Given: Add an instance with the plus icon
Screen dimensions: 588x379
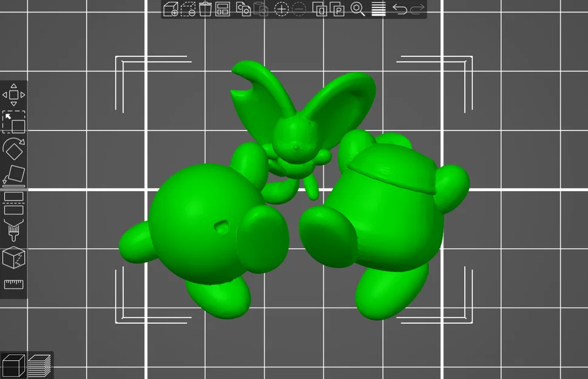Looking at the screenshot, I should (x=281, y=9).
